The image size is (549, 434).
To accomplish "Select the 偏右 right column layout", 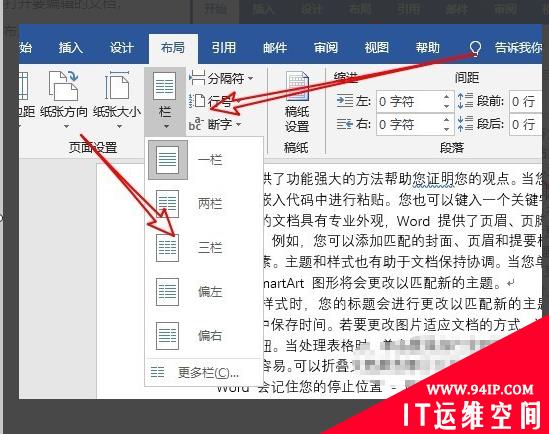I will pyautogui.click(x=204, y=335).
